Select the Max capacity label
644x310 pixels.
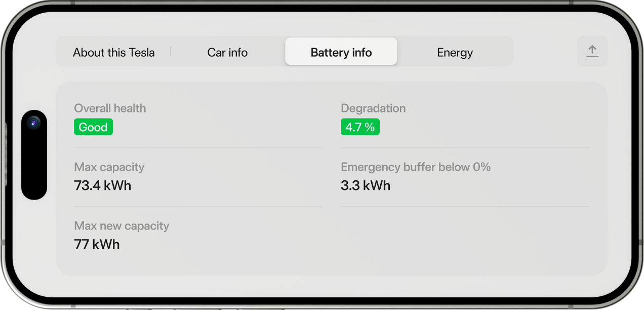(109, 167)
